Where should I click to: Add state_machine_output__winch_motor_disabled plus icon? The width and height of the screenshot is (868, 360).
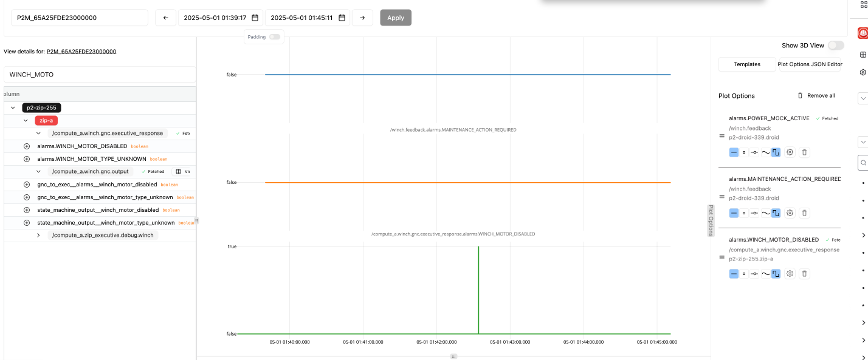[27, 210]
